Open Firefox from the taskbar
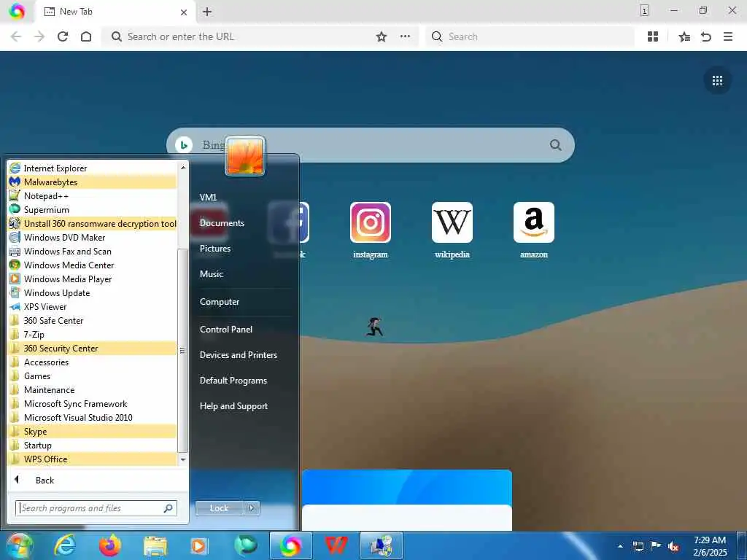Screen dimensions: 747x560 pyautogui.click(x=110, y=545)
